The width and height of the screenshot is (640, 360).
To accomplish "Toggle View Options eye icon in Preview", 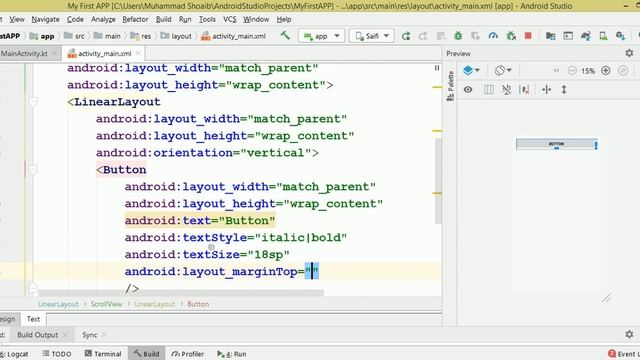I will point(468,89).
